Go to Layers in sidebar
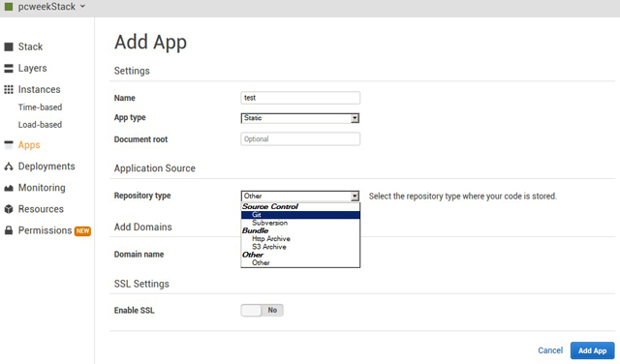Image resolution: width=620 pixels, height=364 pixels. 32,69
